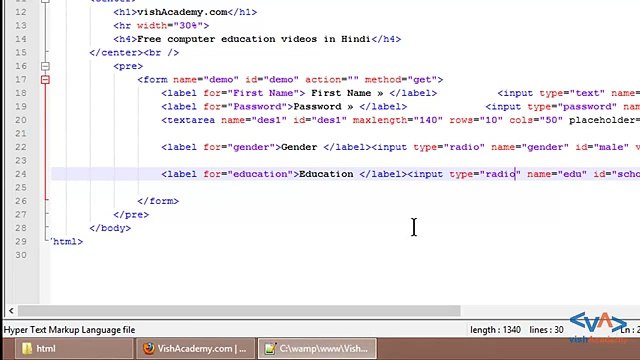Click the folder icon in taskbar
Image resolution: width=640 pixels, height=360 pixels.
coord(27,349)
